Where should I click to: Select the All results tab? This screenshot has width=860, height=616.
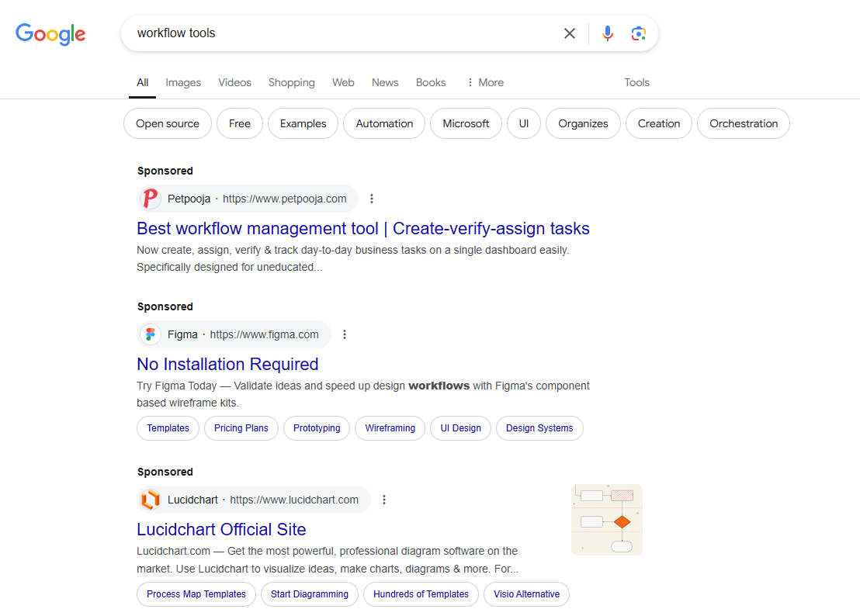[143, 82]
